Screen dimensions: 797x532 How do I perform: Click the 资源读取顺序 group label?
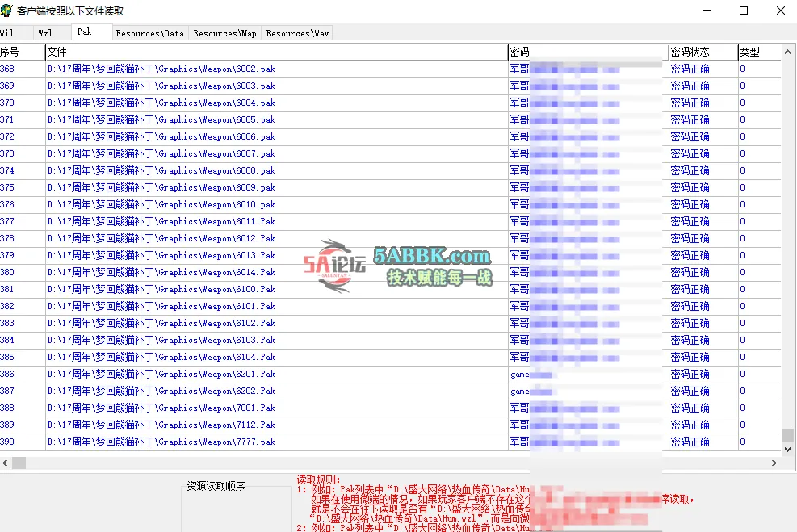[216, 486]
